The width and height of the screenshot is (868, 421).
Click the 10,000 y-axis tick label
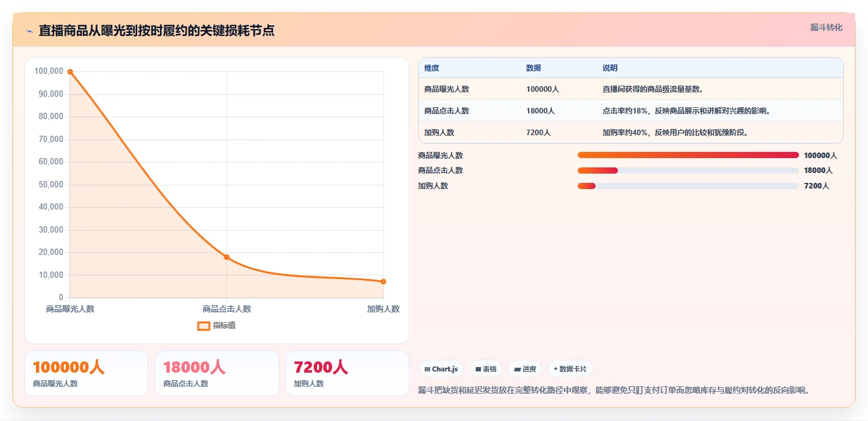51,275
